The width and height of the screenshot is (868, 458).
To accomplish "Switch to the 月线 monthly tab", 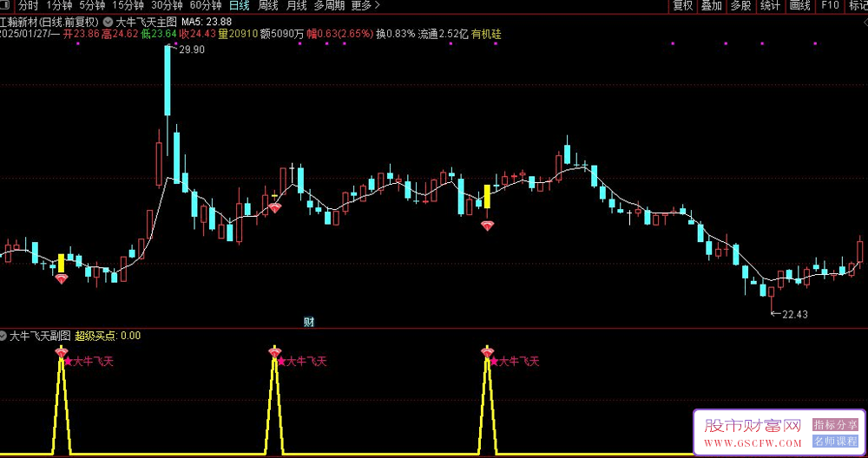I will pyautogui.click(x=297, y=6).
